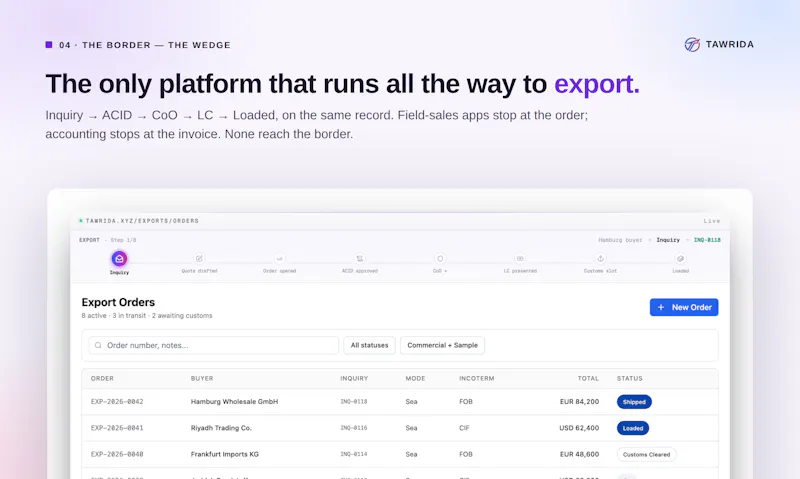
Task: Click the EUR 84,200 total
Action: 579,401
